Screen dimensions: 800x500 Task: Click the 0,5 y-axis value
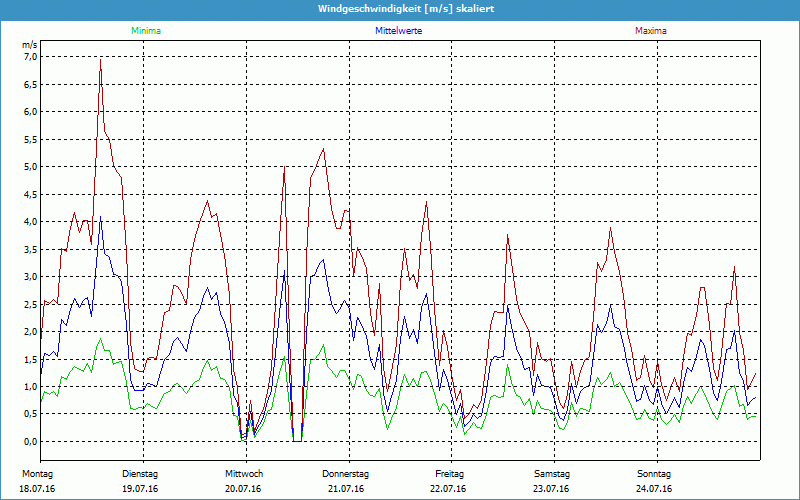coord(31,414)
